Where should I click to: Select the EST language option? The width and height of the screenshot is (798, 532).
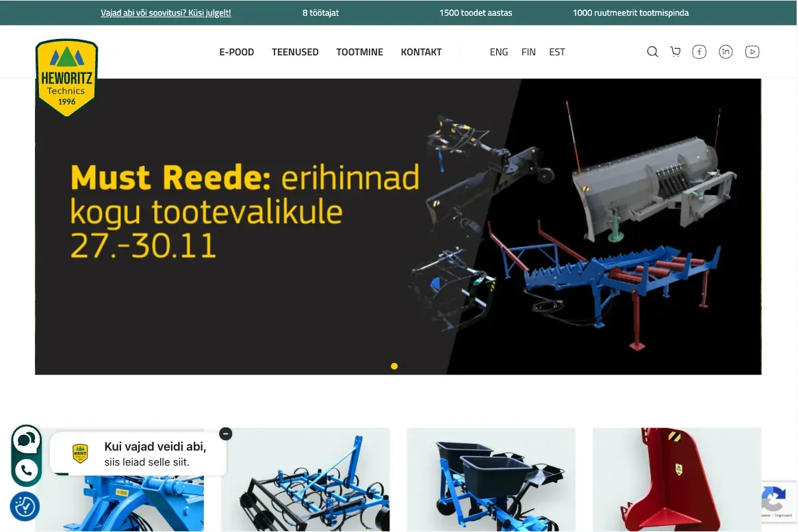(557, 52)
